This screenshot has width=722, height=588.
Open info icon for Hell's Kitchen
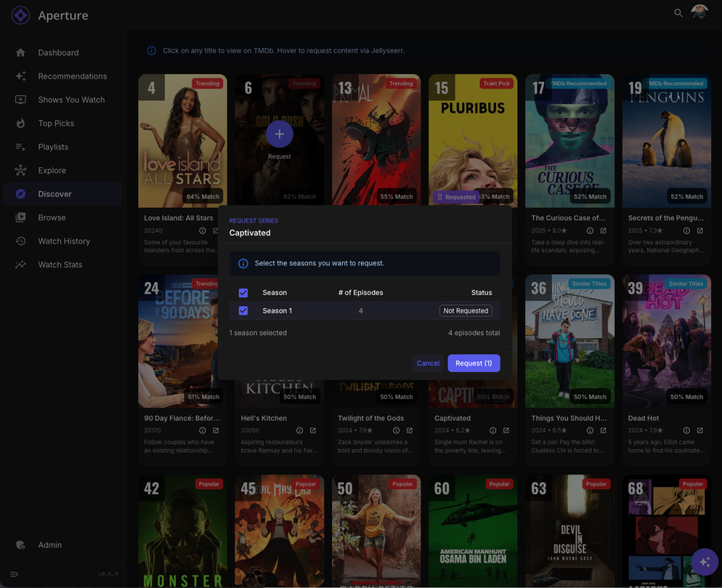(299, 430)
